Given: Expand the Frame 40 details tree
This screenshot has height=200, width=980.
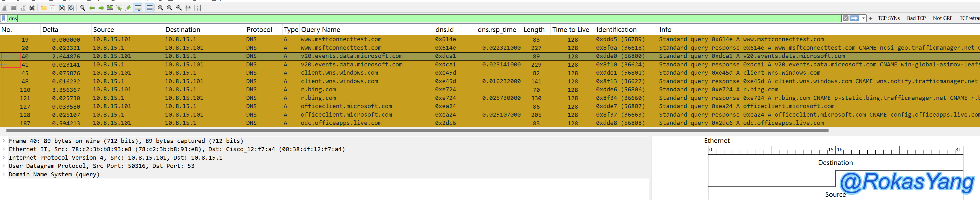Looking at the screenshot, I should coord(4,141).
